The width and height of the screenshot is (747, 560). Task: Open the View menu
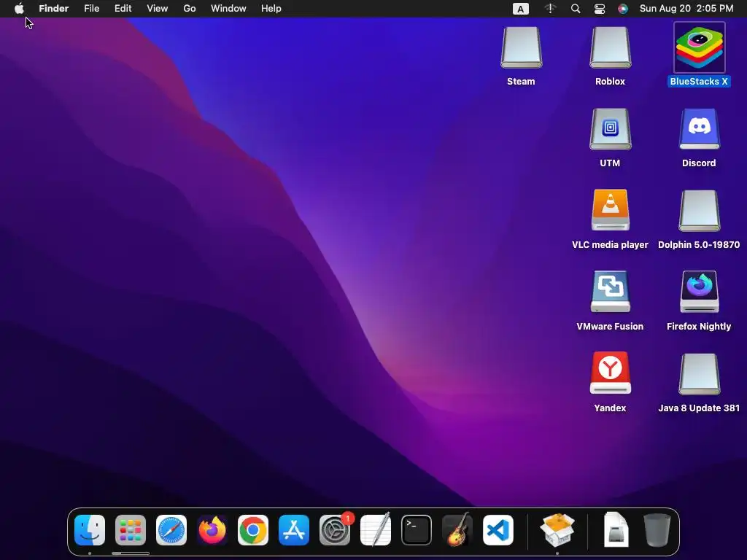click(158, 9)
